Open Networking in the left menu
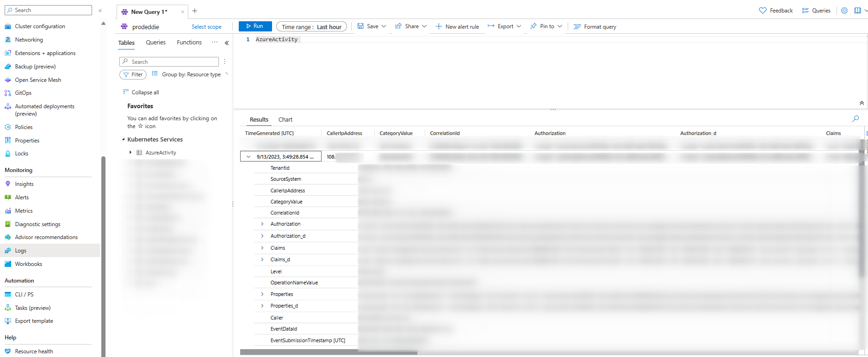This screenshot has width=868, height=357. [x=29, y=40]
